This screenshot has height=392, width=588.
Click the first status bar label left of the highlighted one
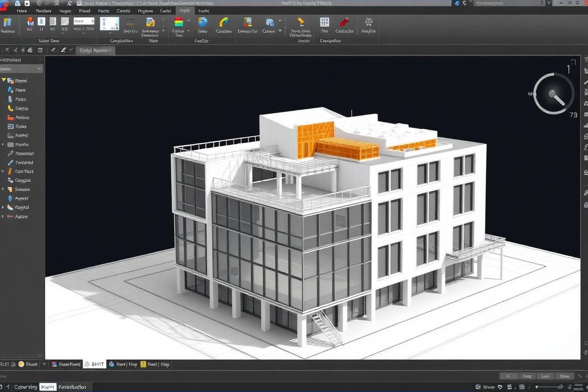25,387
